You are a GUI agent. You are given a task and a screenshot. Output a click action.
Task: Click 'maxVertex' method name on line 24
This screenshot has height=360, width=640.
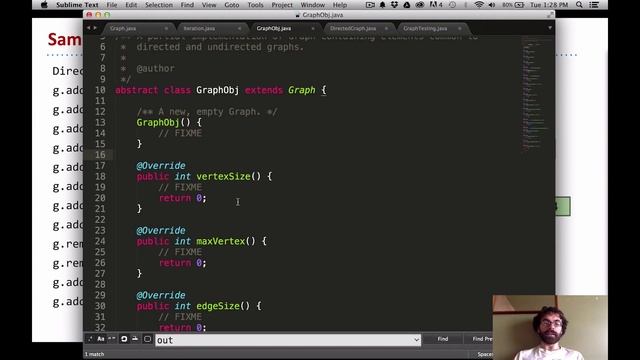tap(221, 241)
